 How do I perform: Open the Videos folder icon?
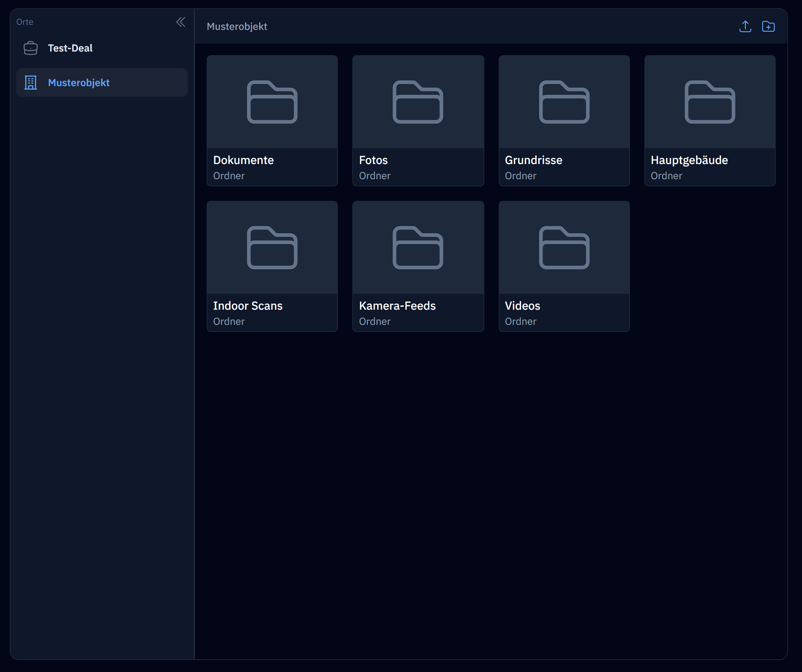point(564,247)
